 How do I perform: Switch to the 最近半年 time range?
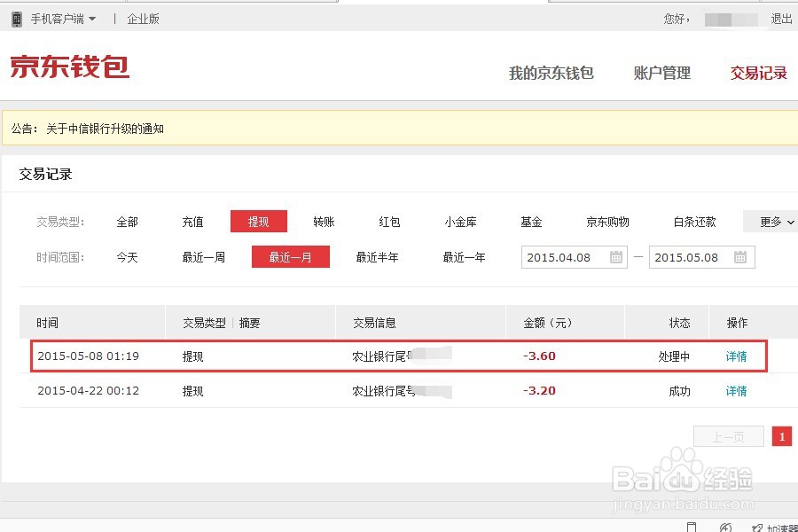pos(378,257)
